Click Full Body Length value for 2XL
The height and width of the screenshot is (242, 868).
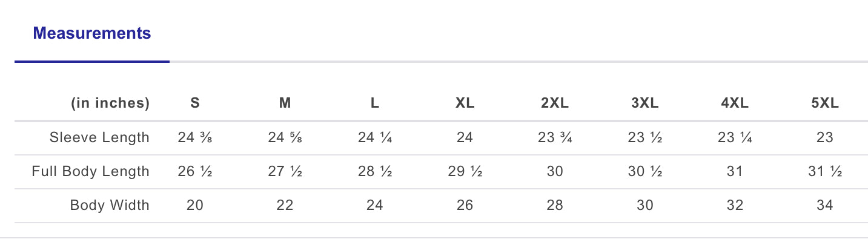pos(554,171)
